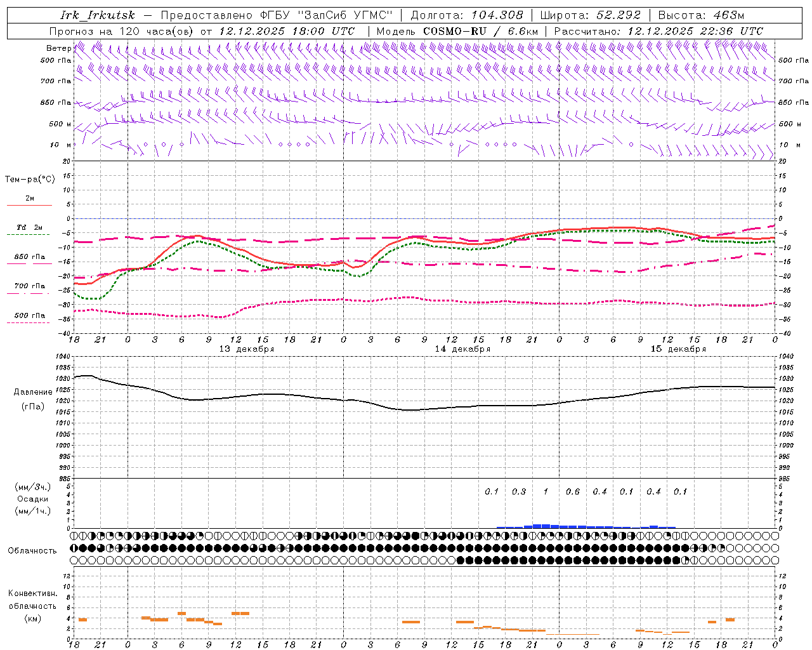This screenshot has height=650, width=812.
Task: Click the "15 декабря" date label
Action: pos(678,349)
